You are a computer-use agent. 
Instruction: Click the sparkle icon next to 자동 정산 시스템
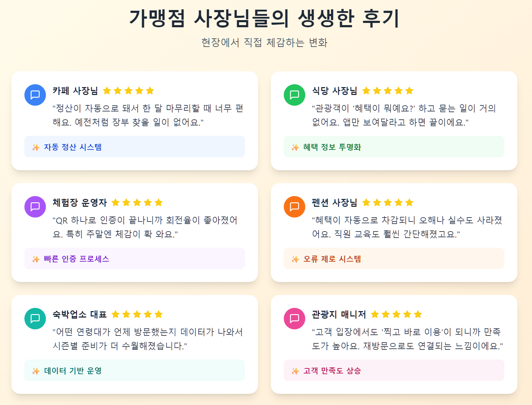point(36,147)
